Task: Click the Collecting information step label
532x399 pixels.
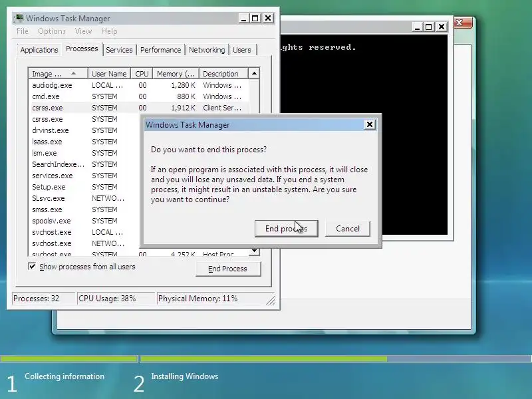Action: coord(65,376)
